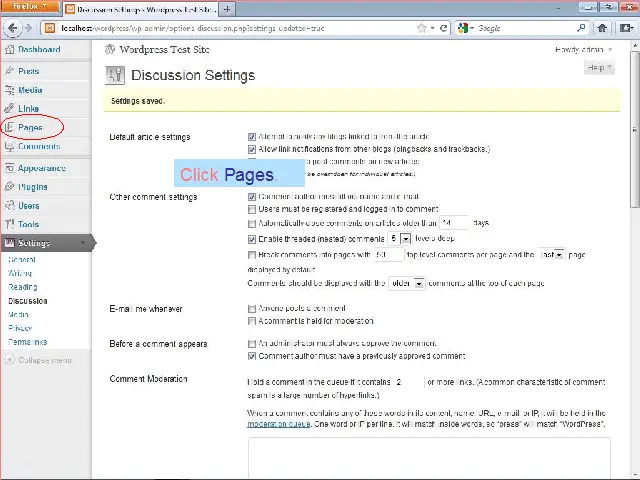Toggle enable threaded nested comments checkbox
Screen dimensions: 640x480
252,239
